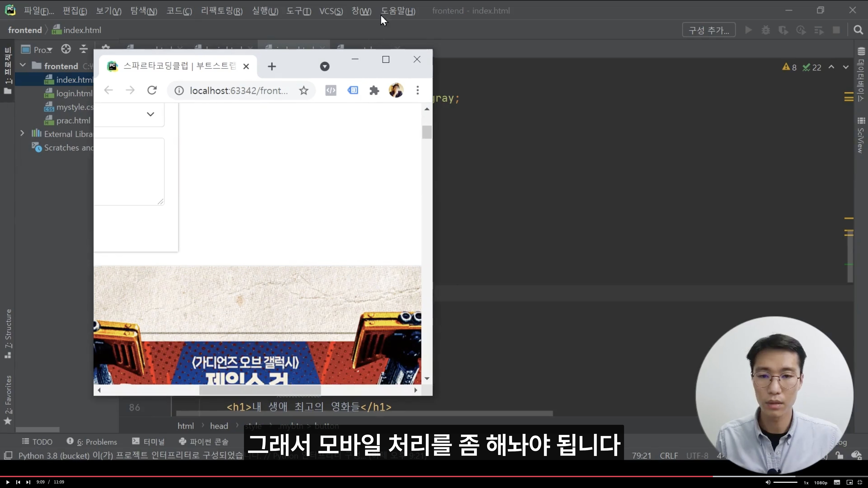Open the 편집(E) menu
This screenshot has width=868, height=488.
tap(75, 11)
